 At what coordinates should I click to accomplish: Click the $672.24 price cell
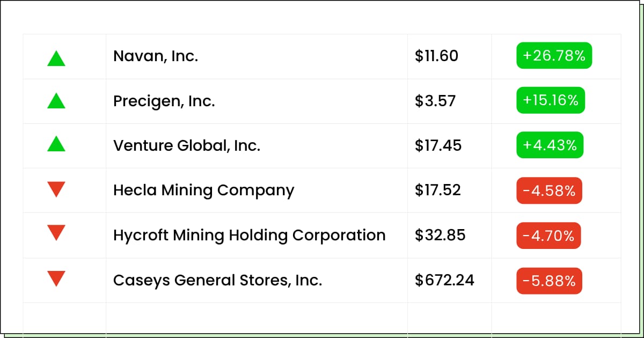445,280
